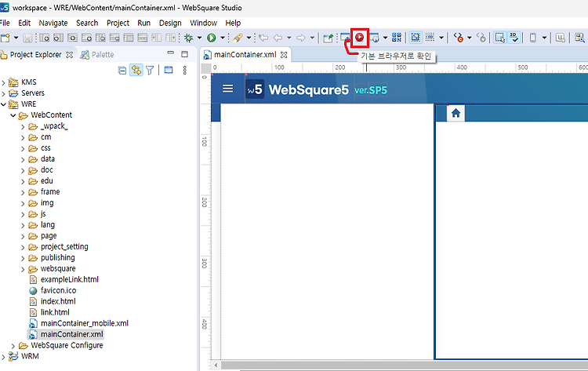Click the hamburger menu in design canvas

point(227,89)
